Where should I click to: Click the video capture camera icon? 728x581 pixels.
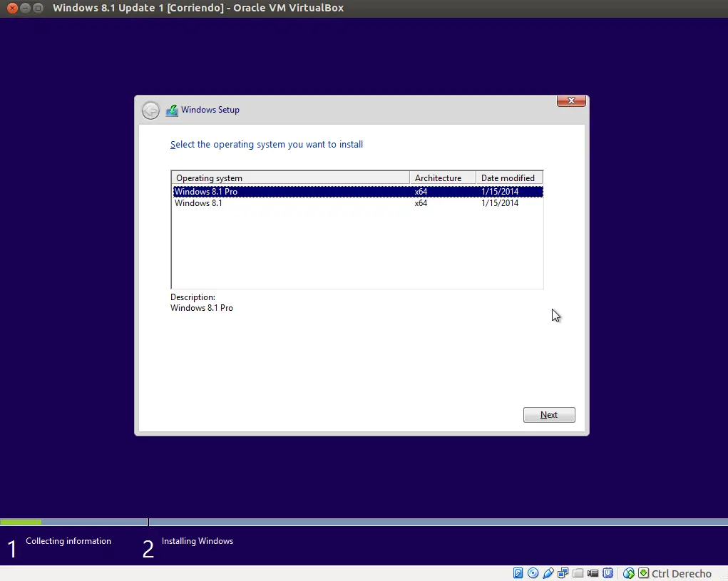point(593,574)
